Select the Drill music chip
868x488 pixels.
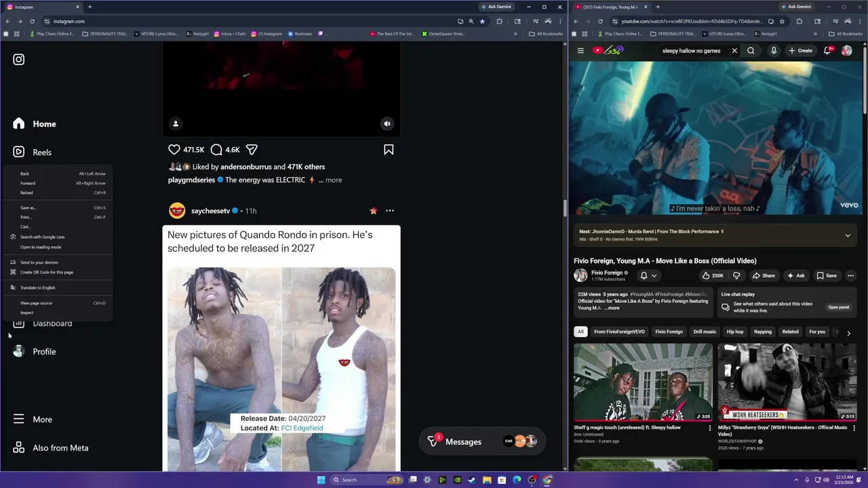[705, 332]
